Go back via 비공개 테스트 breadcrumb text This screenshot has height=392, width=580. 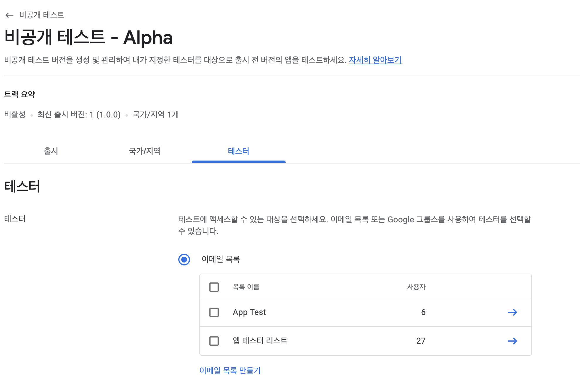[42, 15]
